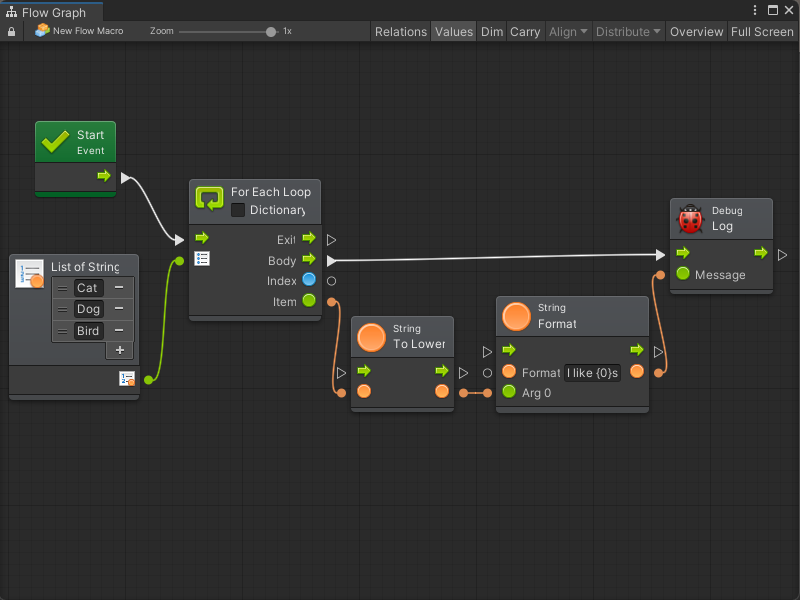This screenshot has height=600, width=800.
Task: Click the String To Lower node icon
Action: 372,336
